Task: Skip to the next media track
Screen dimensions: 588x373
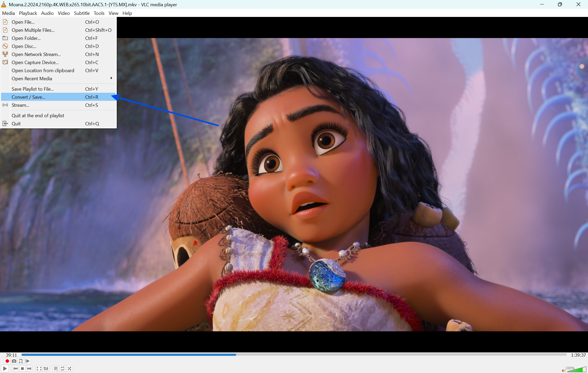Action: pyautogui.click(x=29, y=369)
